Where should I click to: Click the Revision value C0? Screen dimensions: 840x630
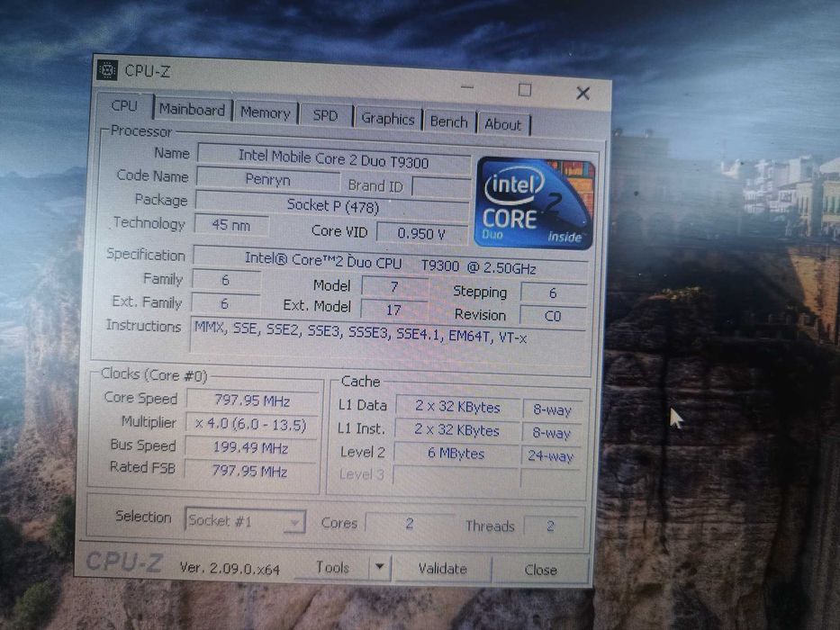pos(553,316)
